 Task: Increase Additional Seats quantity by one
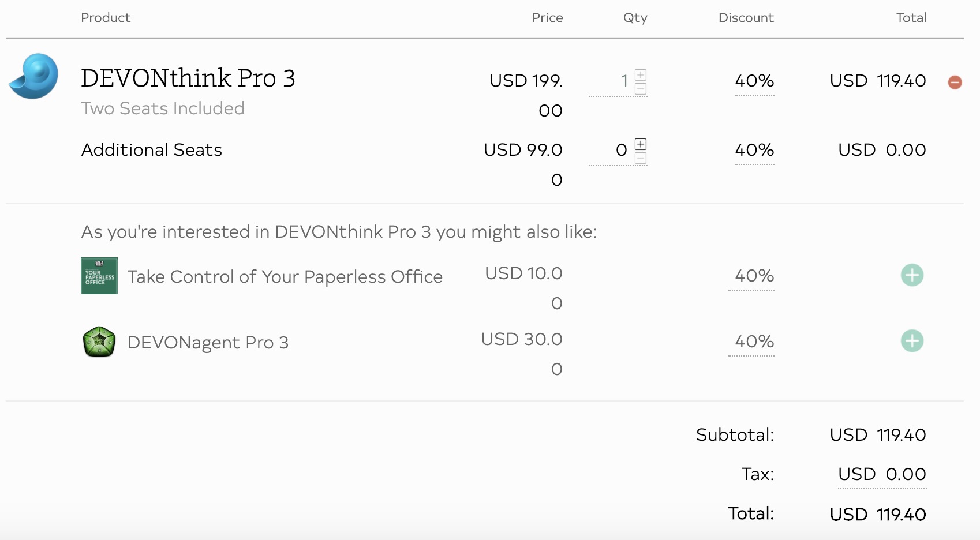click(641, 144)
